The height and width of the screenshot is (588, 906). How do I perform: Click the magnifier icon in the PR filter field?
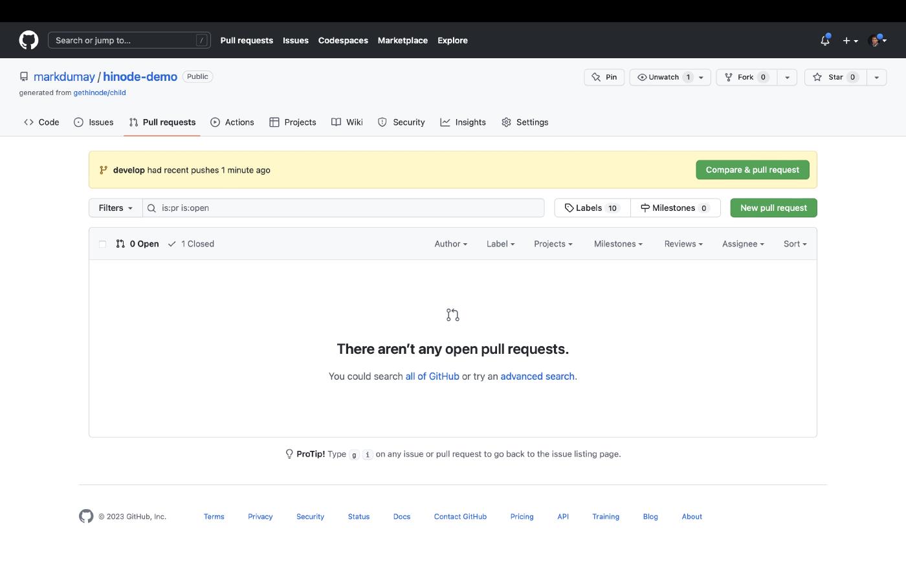click(x=151, y=208)
